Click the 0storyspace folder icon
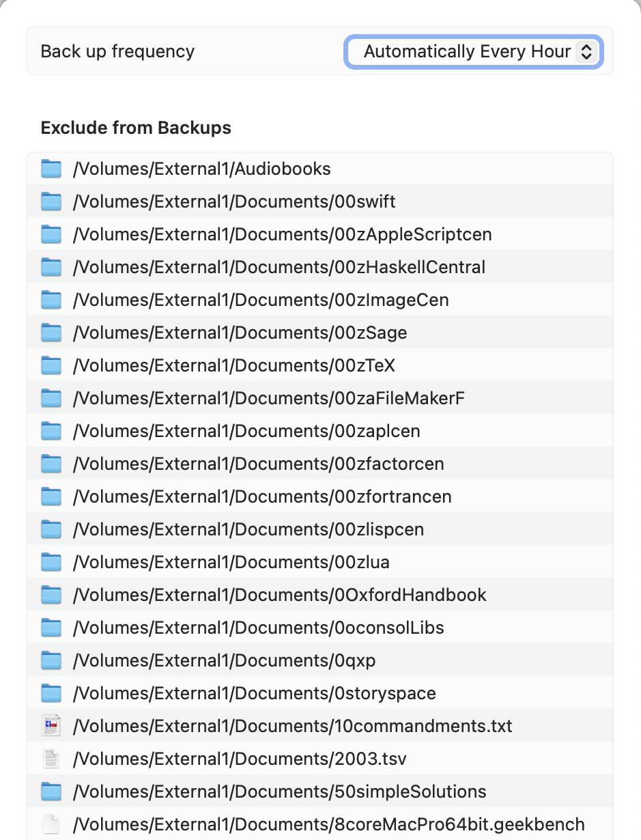The image size is (641, 840). tap(51, 693)
